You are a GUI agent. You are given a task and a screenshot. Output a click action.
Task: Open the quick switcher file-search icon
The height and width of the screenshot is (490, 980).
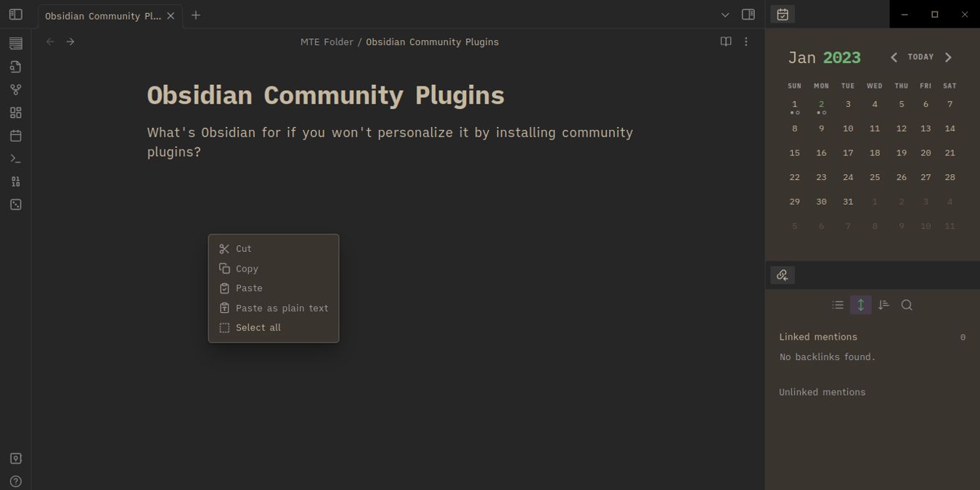[x=15, y=66]
